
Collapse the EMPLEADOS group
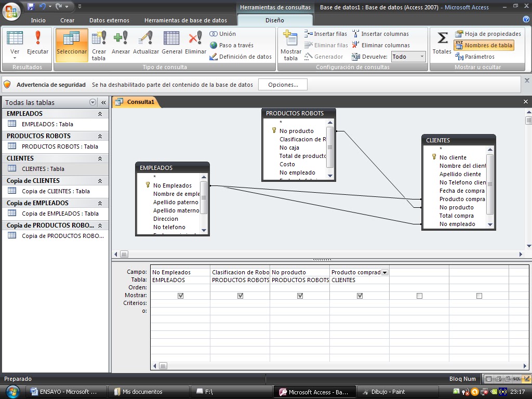point(100,114)
